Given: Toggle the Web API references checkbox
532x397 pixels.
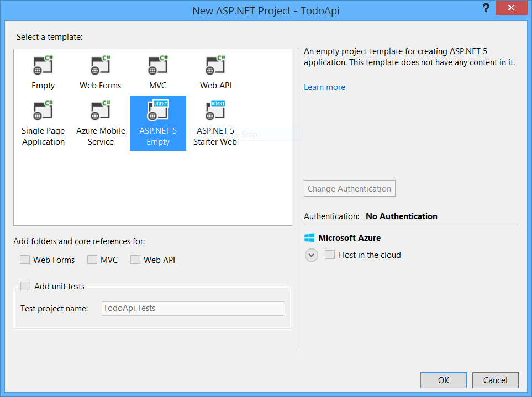Looking at the screenshot, I should point(135,260).
